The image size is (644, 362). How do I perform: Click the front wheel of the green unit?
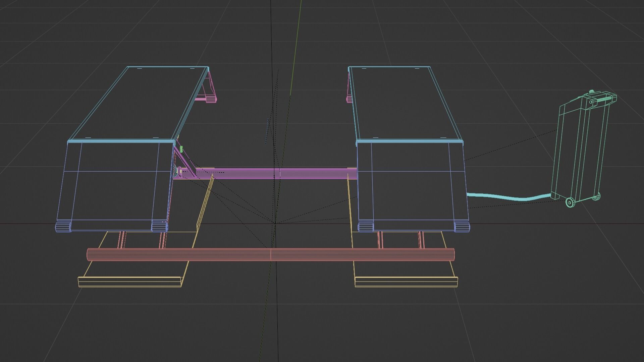click(x=570, y=202)
